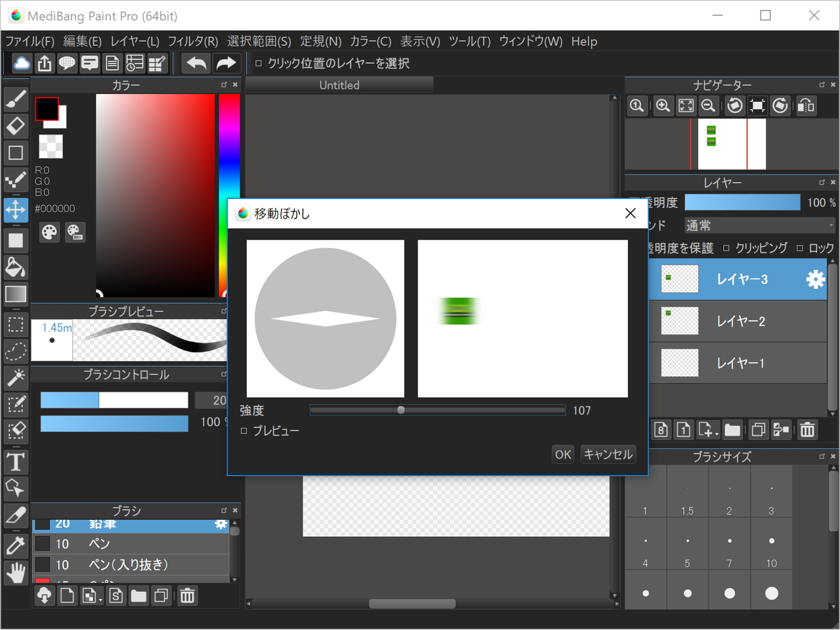Open the 表示(V) menu
This screenshot has height=630, width=840.
(420, 41)
